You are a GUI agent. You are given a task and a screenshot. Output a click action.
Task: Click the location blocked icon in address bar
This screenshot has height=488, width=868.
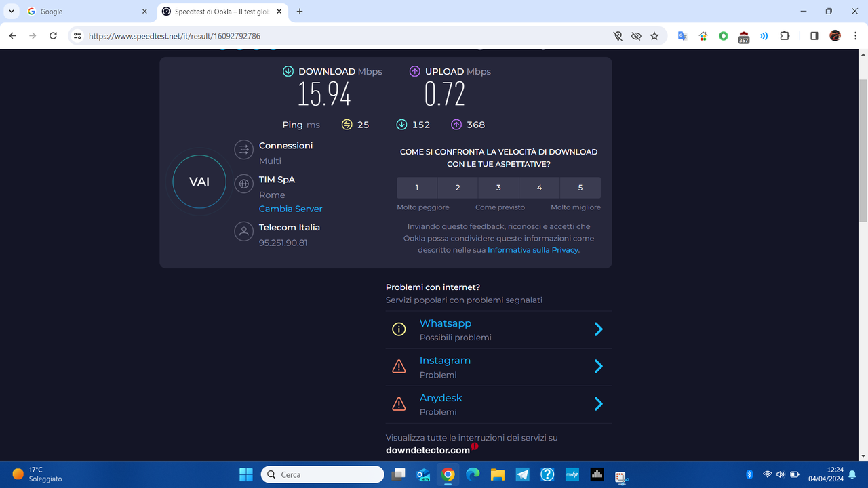click(x=618, y=36)
